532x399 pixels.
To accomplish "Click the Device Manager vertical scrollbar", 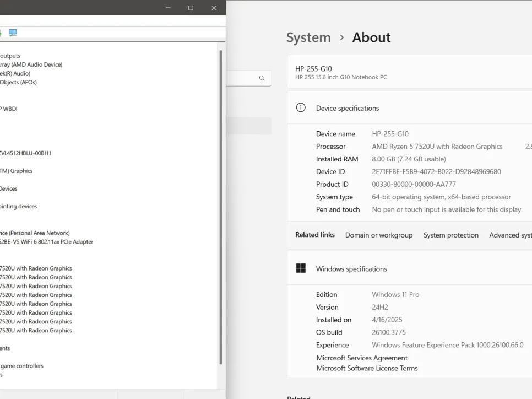I will click(x=221, y=207).
